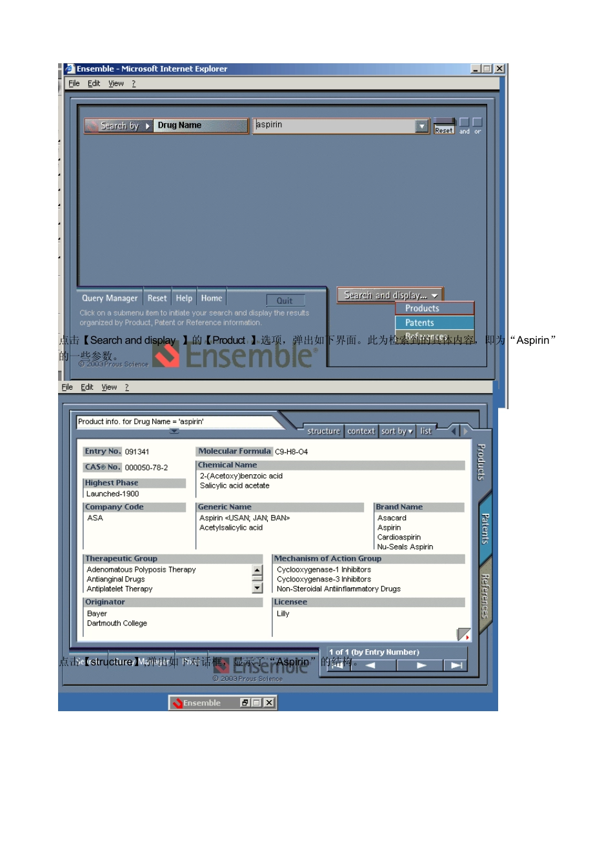Click 'Launched-1900' highest phase value
This screenshot has height=868, width=613.
112,494
